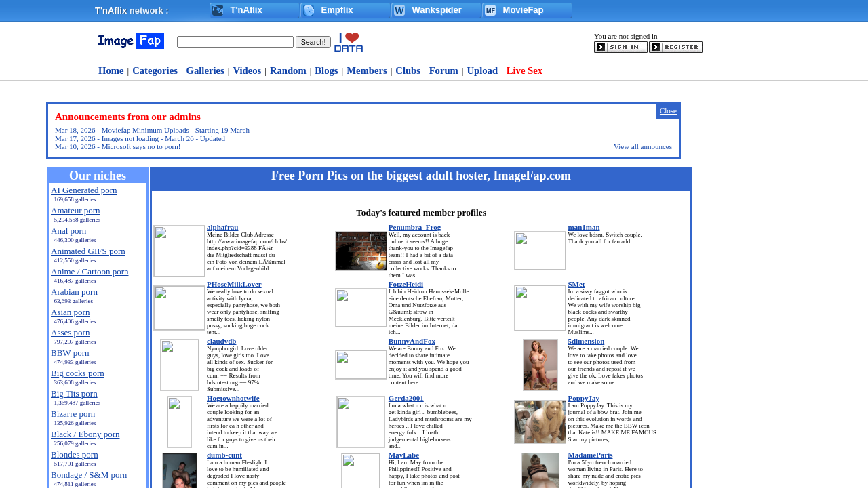Screen dimensions: 868x488
Task: Click the BunnyAndFox profile thumbnail placeholder
Action: (361, 365)
